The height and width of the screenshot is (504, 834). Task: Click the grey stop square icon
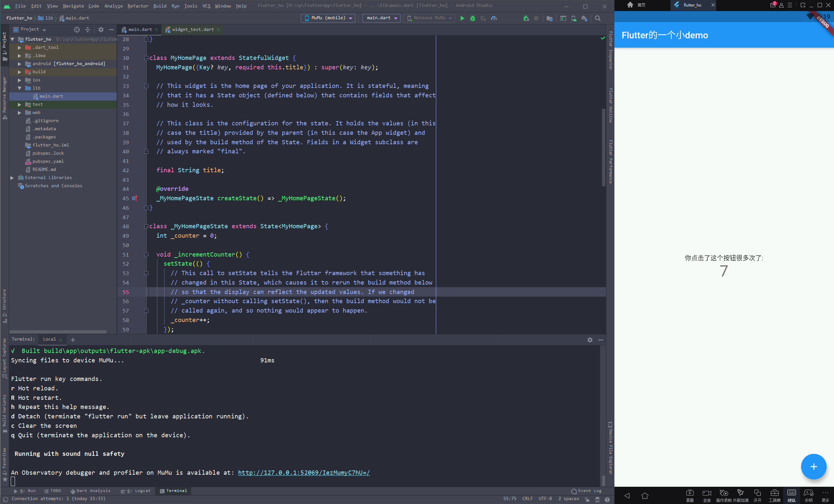536,18
